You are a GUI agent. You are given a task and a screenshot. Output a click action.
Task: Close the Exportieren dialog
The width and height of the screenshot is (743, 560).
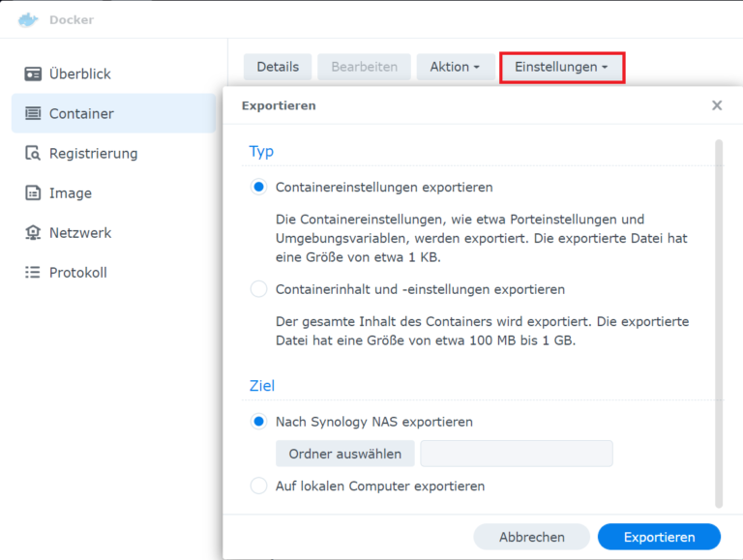click(717, 105)
